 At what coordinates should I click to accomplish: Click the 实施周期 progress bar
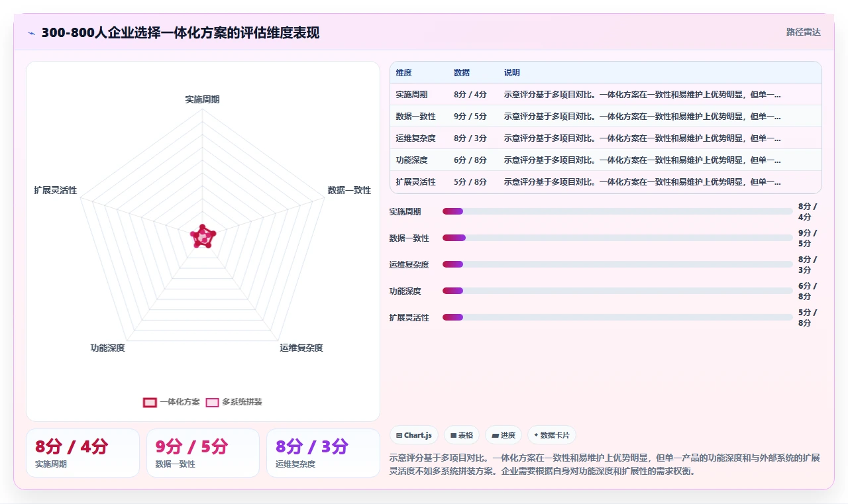[617, 211]
